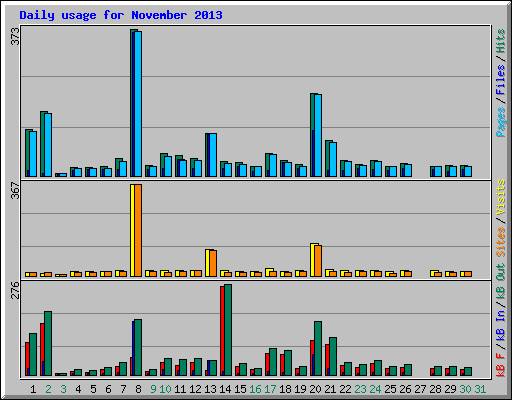Select day 20 on the x-axis
Viewport: 512px width, 400px height.
tap(315, 389)
